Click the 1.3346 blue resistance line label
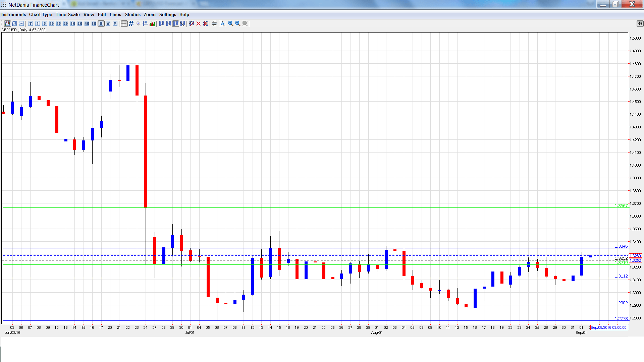This screenshot has height=362, width=644. 621,246
